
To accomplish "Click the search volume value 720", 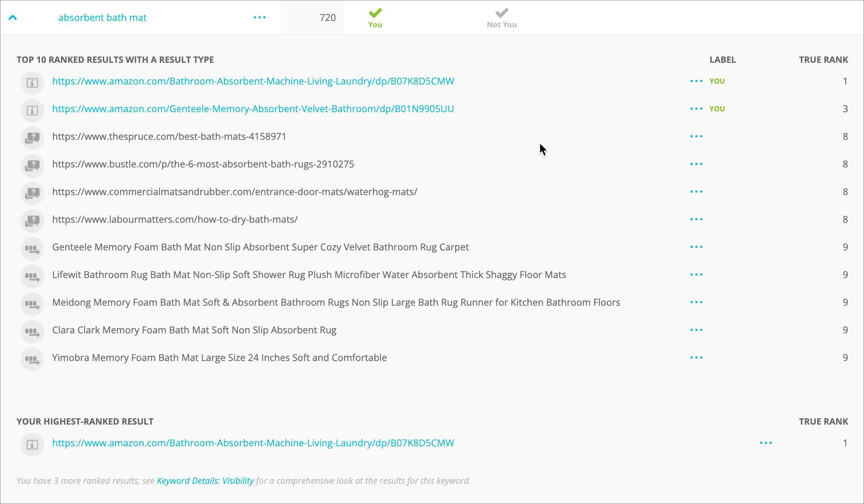I will pos(328,17).
